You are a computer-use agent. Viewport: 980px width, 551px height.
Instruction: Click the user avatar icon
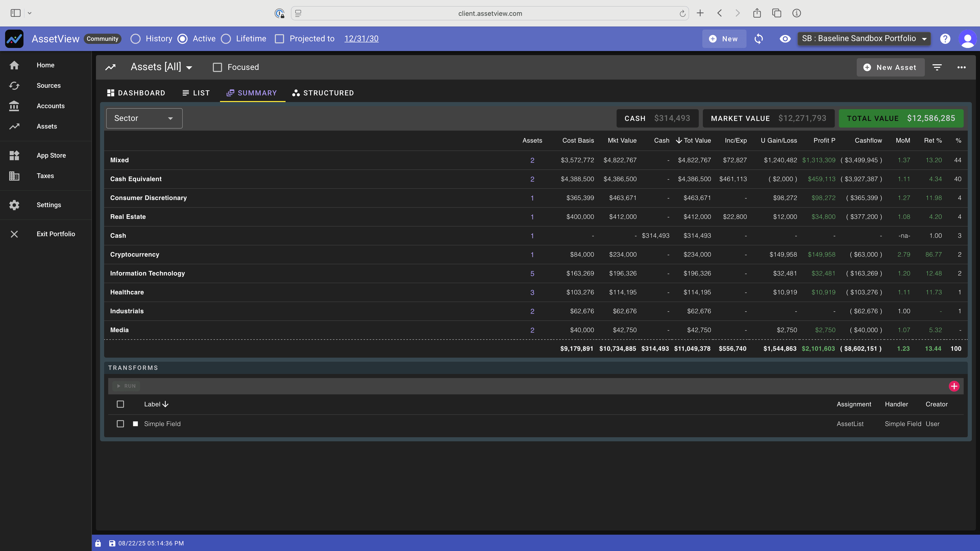(968, 39)
